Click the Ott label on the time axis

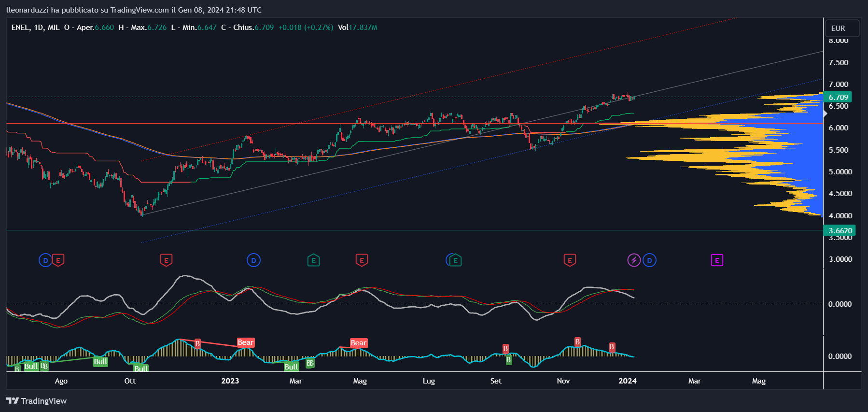(130, 381)
